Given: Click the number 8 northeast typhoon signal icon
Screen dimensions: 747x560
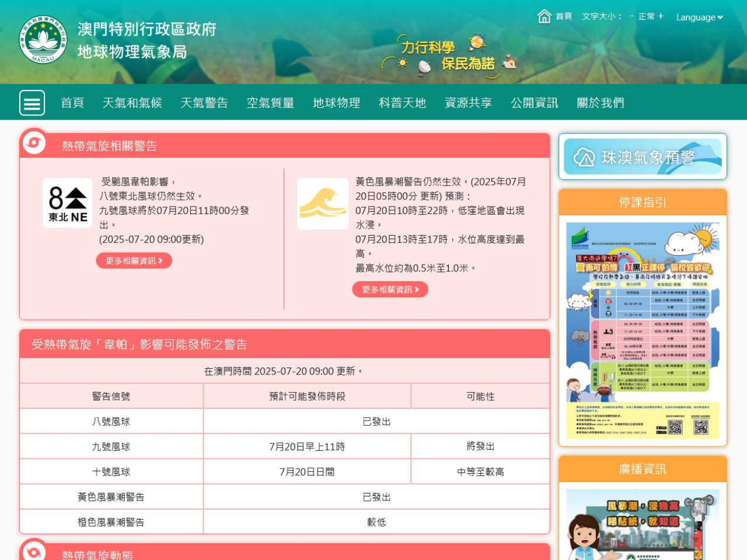Looking at the screenshot, I should coord(68,203).
